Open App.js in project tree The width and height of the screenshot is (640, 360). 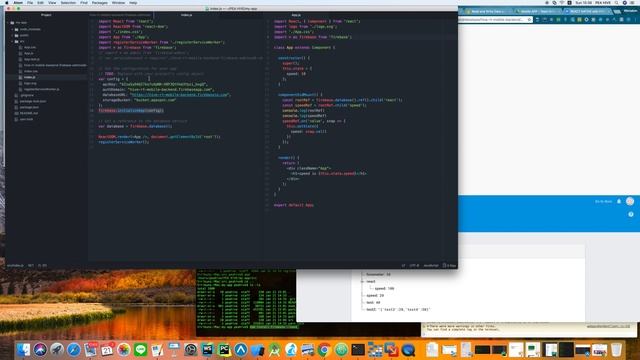[x=29, y=53]
